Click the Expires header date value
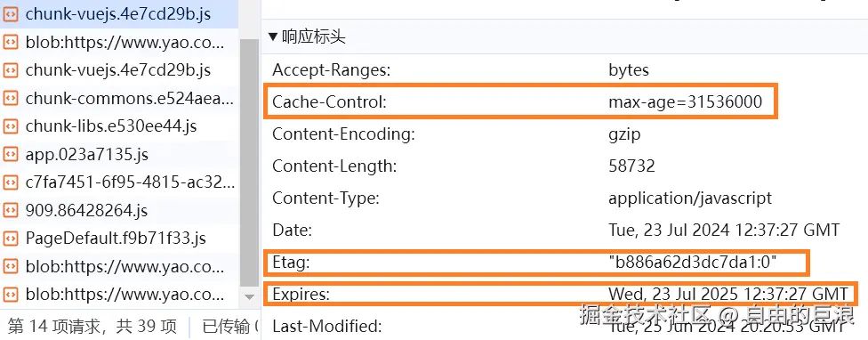This screenshot has width=868, height=340. point(728,294)
